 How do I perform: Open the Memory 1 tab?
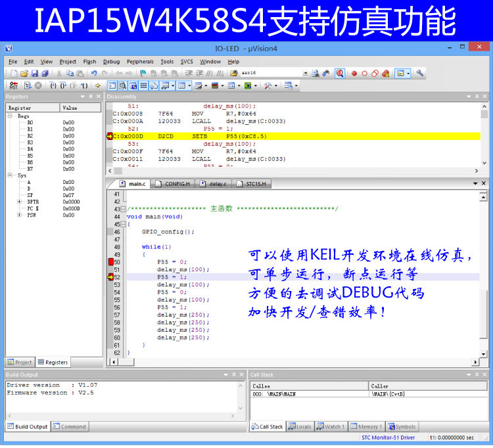coord(366,427)
